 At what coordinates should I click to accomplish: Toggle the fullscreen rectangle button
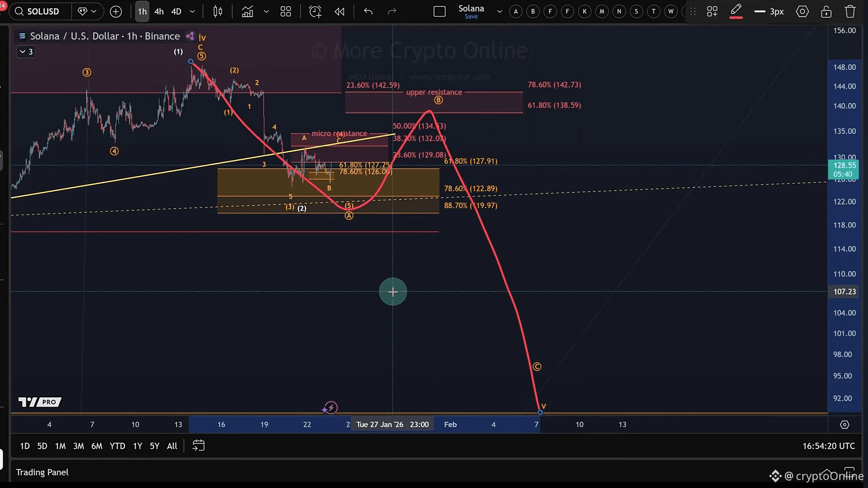tap(440, 12)
